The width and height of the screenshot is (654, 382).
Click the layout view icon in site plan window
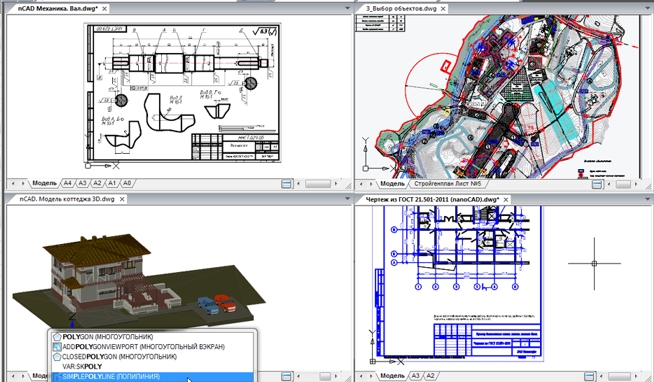point(597,184)
